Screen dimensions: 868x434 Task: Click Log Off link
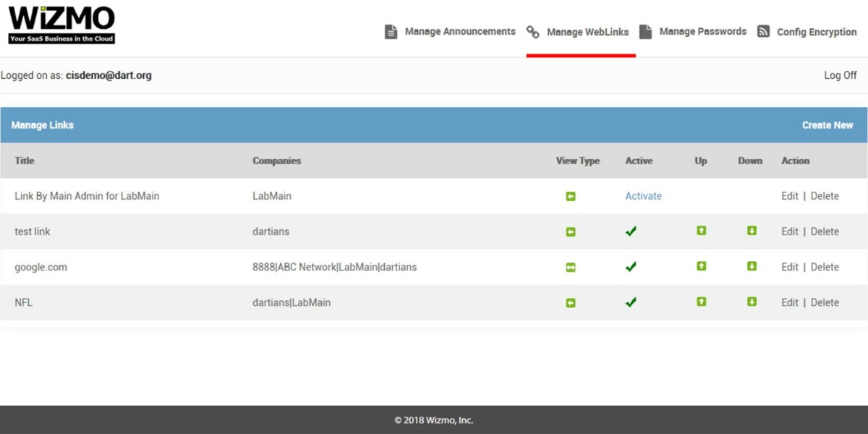pyautogui.click(x=841, y=75)
